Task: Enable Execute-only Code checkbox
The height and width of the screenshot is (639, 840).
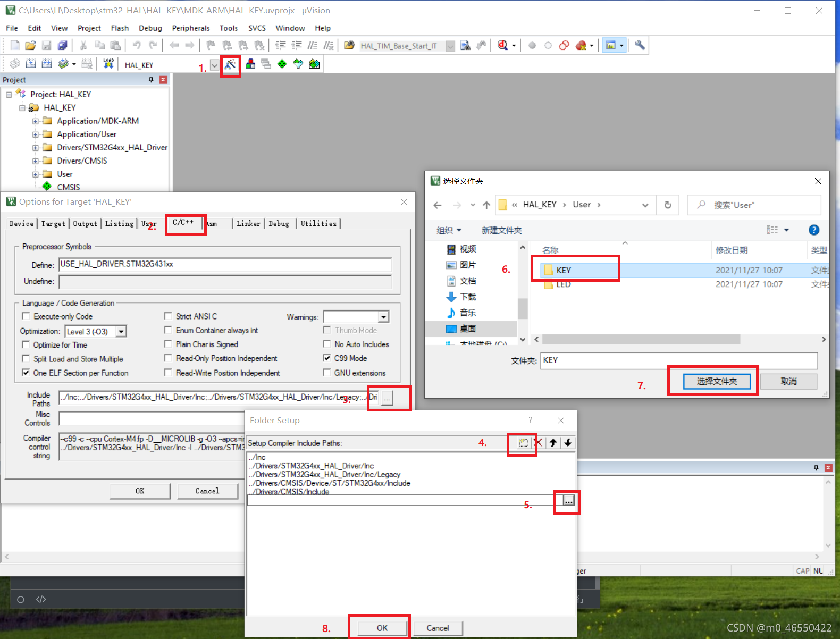Action: click(x=26, y=316)
